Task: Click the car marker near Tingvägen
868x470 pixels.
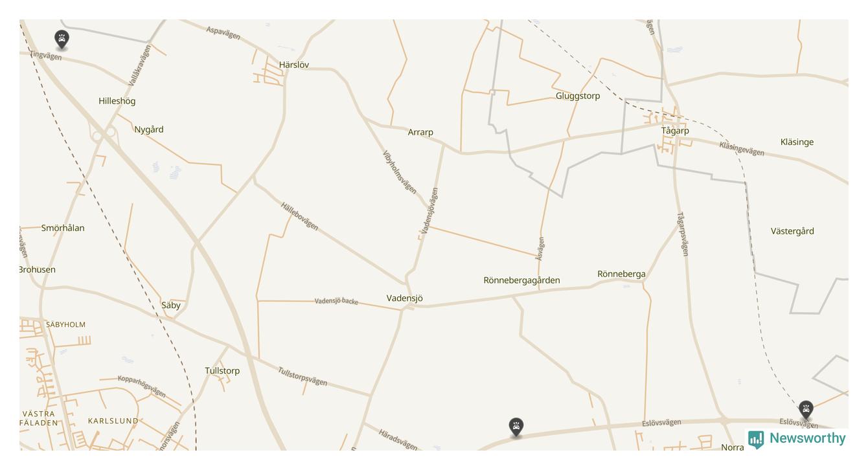Action: 62,39
